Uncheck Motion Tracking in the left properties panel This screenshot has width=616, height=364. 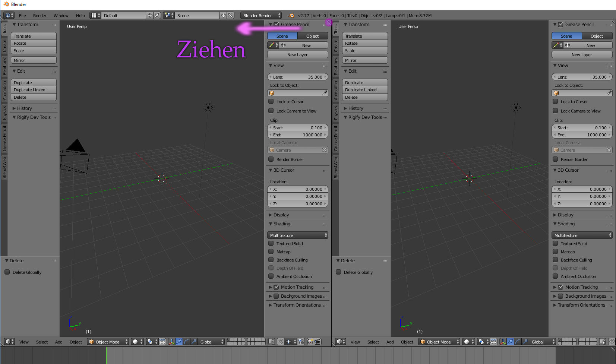point(276,287)
